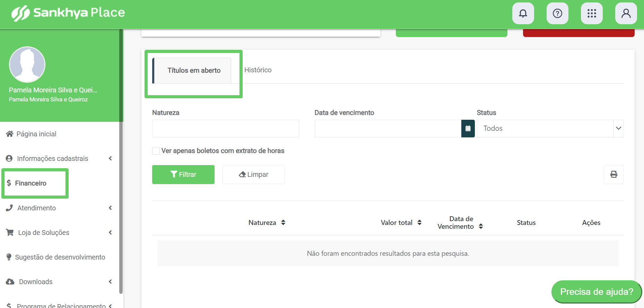644x308 pixels.
Task: Click the Pamela Moreira Silva e Queiroz name
Action: (48, 99)
